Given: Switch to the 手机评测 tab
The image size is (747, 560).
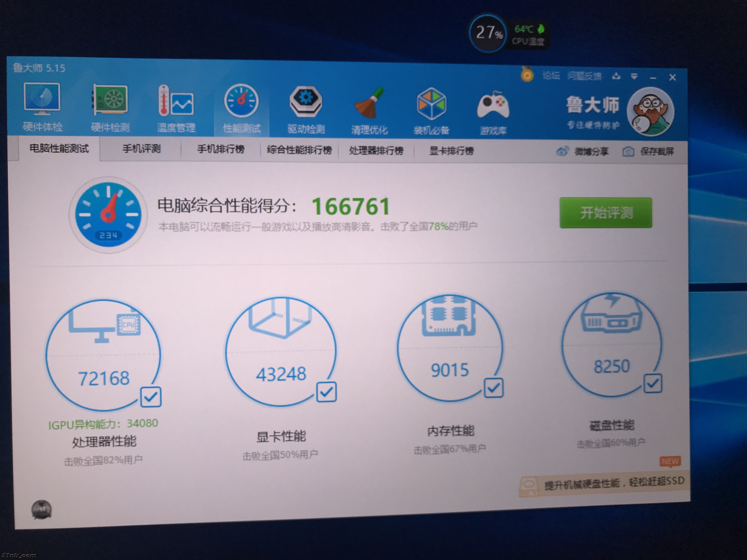Looking at the screenshot, I should pos(141,149).
